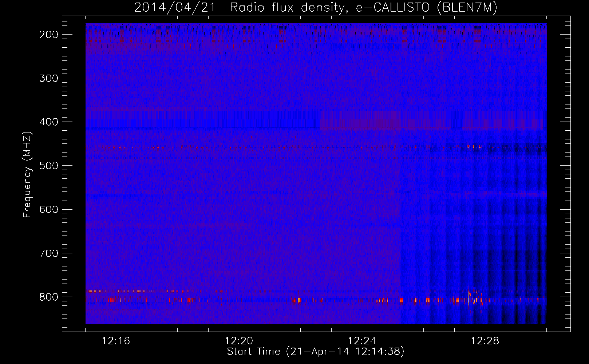Screen dimensions: 589x364
Task: Click the 12:24 time tick label
Action: pos(362,341)
